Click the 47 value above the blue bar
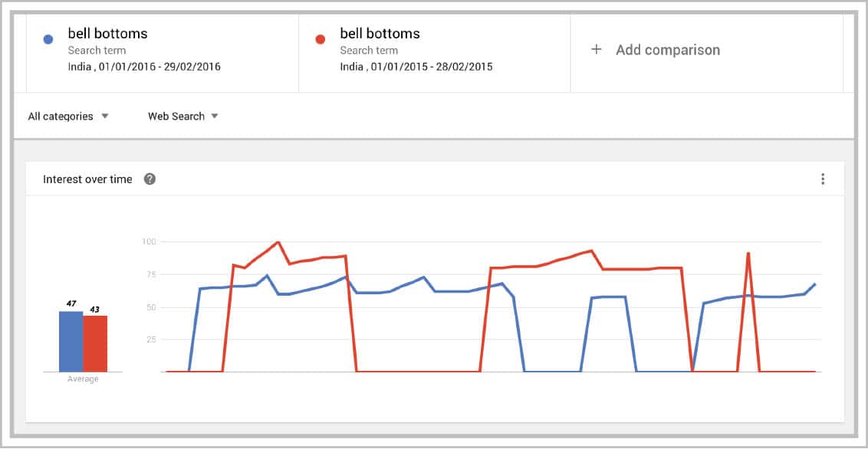868x449 pixels. [71, 304]
